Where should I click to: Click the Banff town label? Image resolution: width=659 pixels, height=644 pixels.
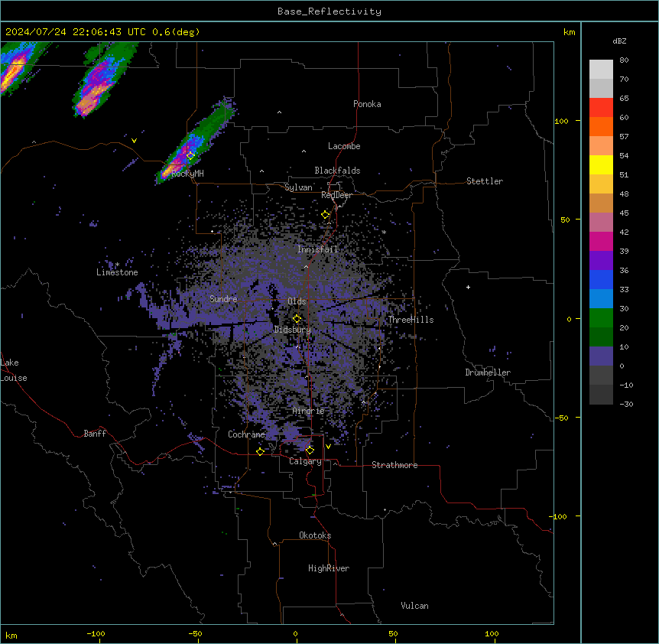click(95, 434)
